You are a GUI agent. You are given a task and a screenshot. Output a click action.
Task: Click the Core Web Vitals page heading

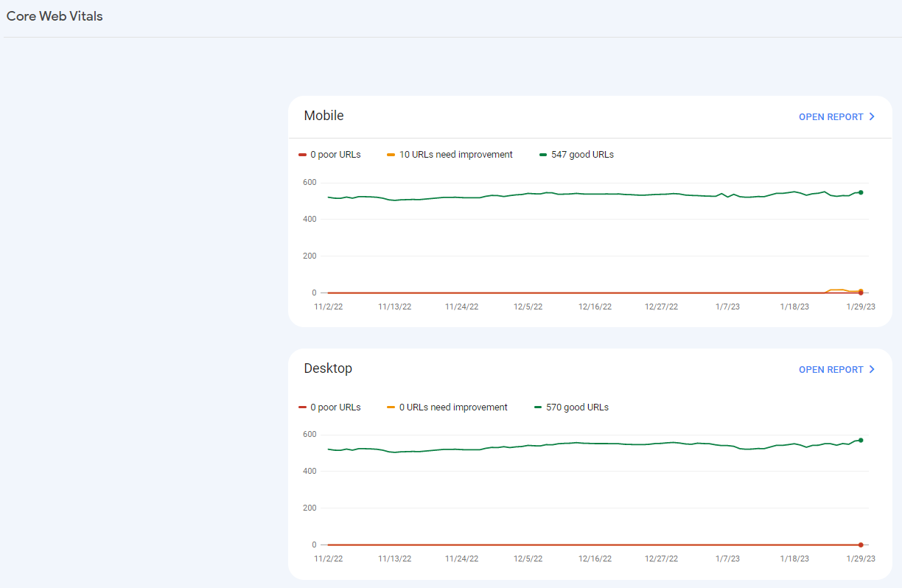(55, 16)
